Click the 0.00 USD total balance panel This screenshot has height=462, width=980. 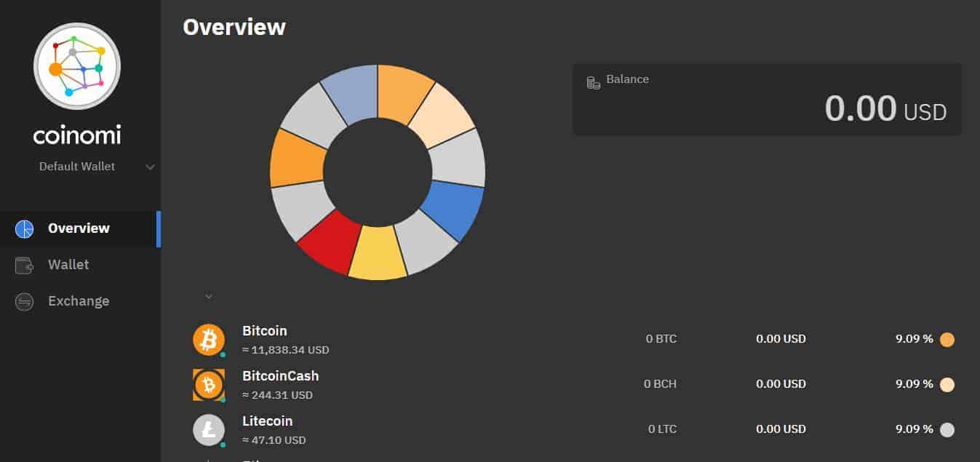point(767,100)
